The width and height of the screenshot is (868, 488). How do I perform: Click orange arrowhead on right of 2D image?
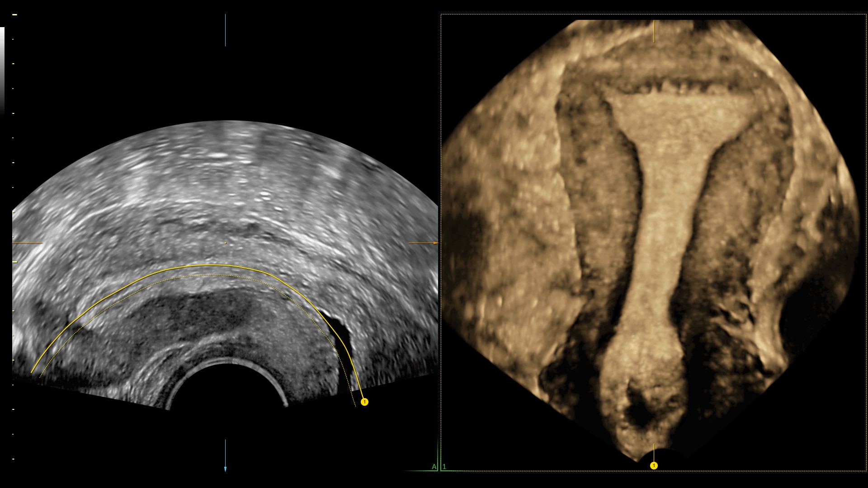pos(435,243)
